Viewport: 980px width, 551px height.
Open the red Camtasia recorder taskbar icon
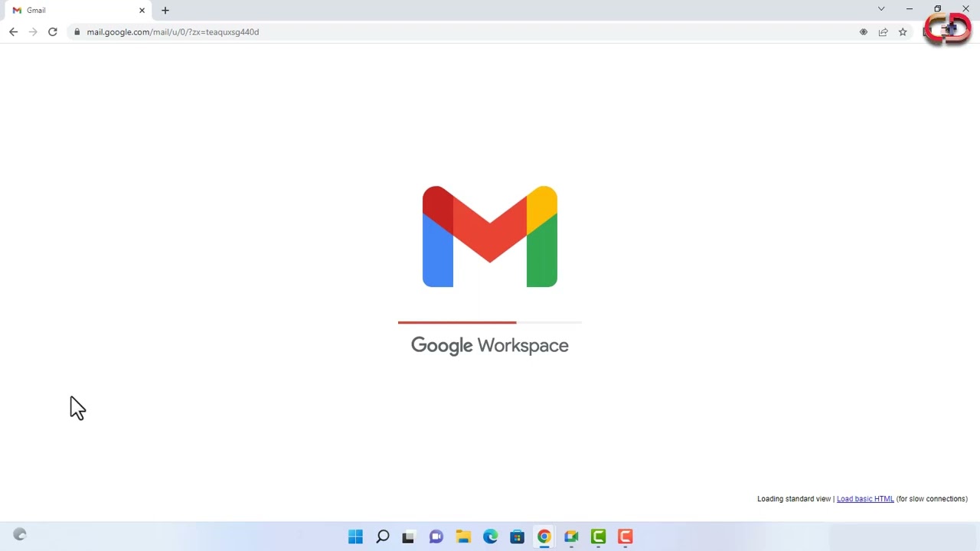point(626,536)
